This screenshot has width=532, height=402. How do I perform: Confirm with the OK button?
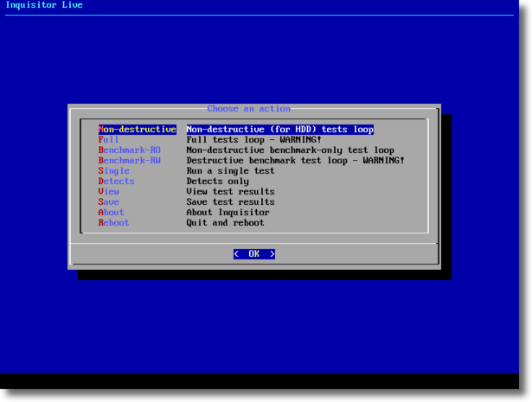click(254, 254)
